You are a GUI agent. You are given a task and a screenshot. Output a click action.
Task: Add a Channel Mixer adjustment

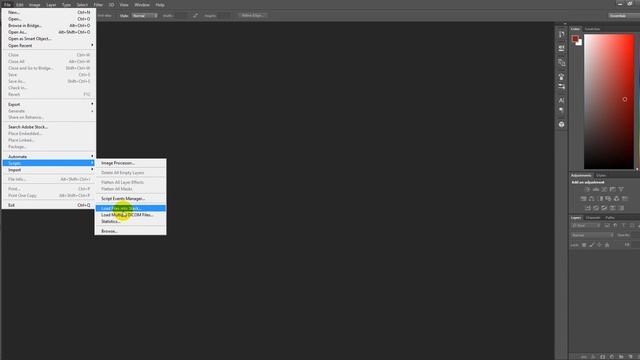click(616, 199)
